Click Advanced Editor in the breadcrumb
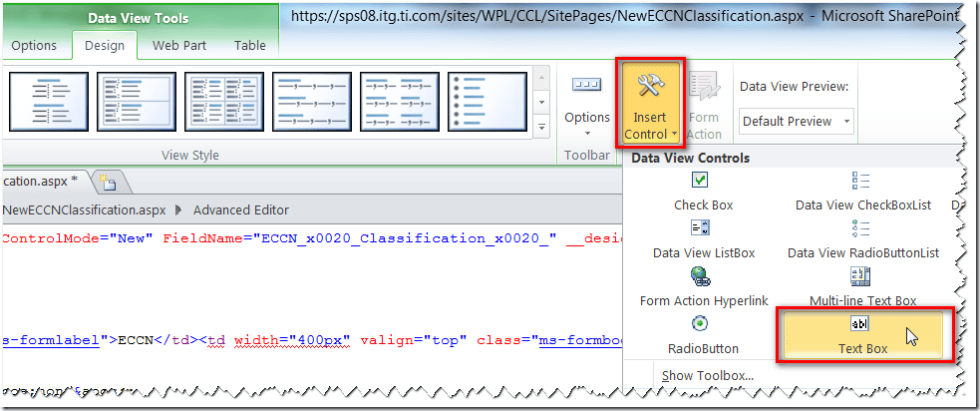 [240, 209]
